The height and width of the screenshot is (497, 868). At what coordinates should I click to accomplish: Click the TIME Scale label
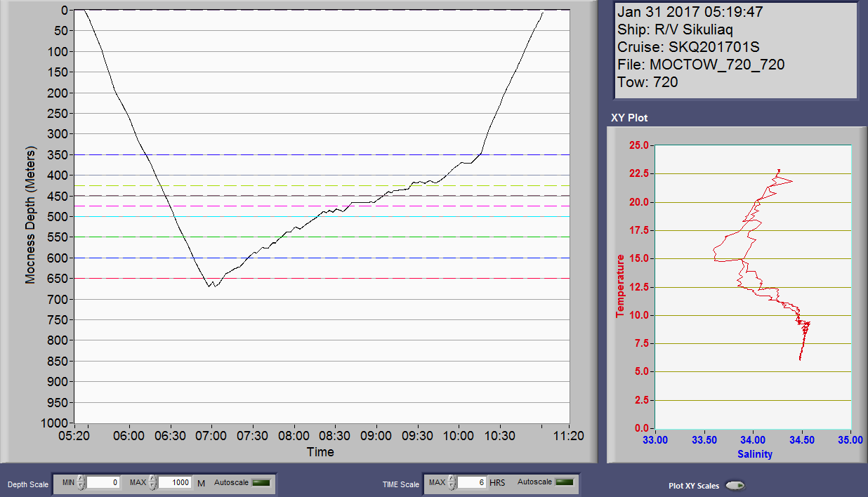pyautogui.click(x=400, y=484)
